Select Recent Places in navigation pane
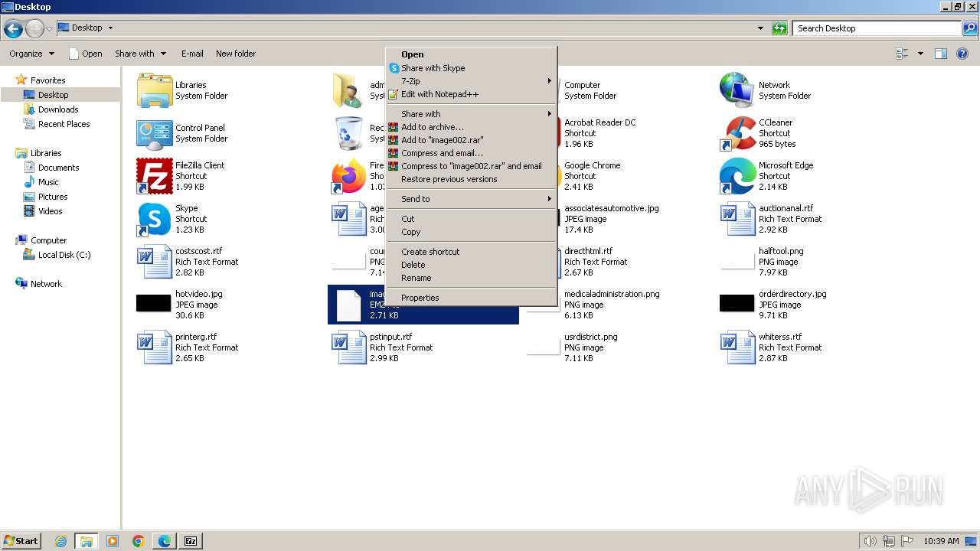The width and height of the screenshot is (980, 551). tap(64, 124)
